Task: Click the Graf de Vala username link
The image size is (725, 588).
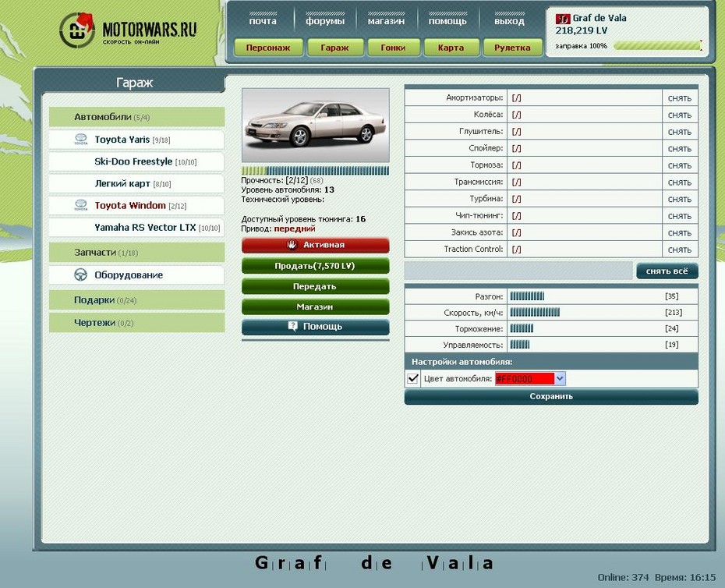Action: point(599,18)
